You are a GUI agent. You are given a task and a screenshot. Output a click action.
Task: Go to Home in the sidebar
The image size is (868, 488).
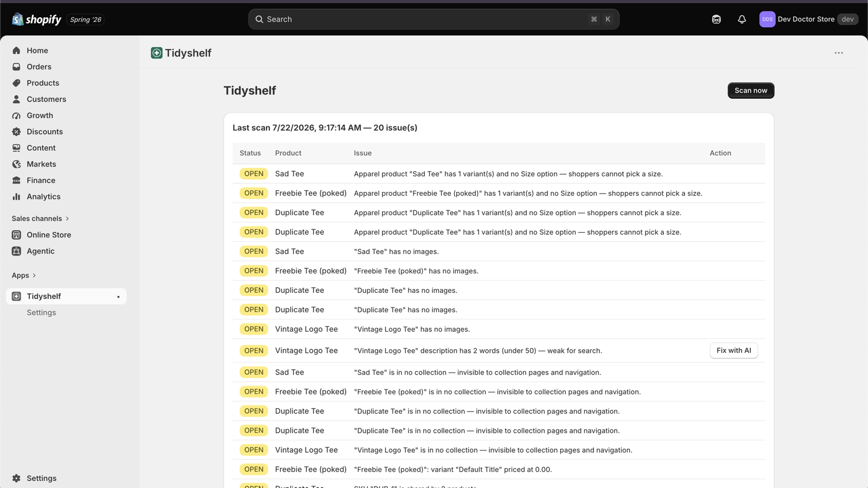point(66,50)
